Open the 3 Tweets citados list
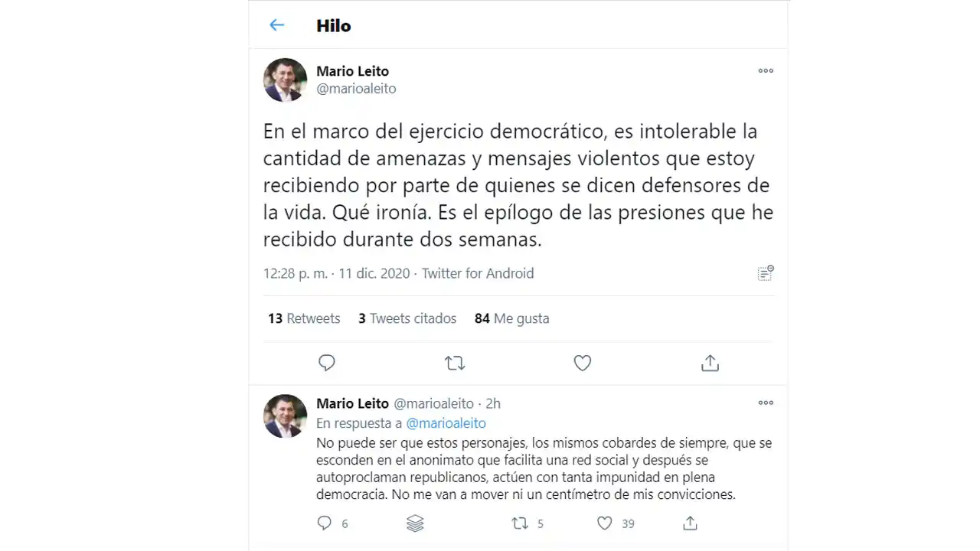The image size is (980, 551). [x=407, y=318]
